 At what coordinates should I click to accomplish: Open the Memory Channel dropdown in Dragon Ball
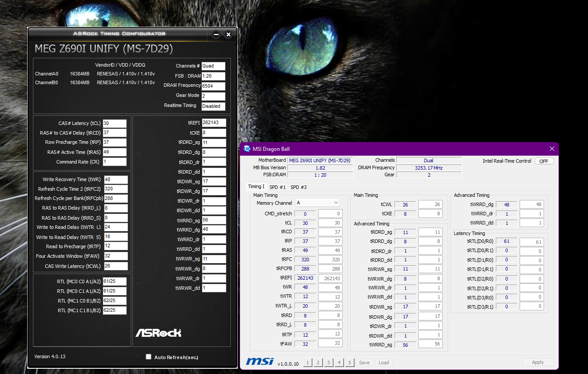click(x=318, y=203)
